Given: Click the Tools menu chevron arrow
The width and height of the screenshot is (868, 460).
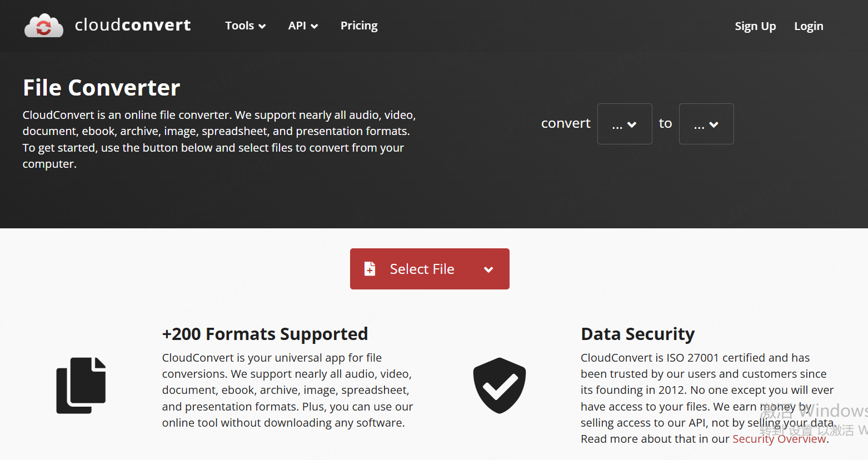Looking at the screenshot, I should [x=262, y=26].
